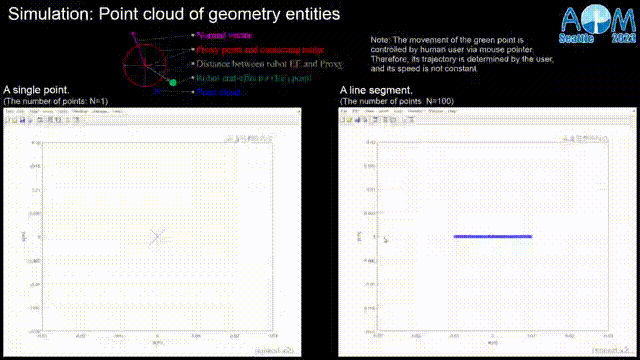Image resolution: width=640 pixels, height=360 pixels.
Task: Open Window menu in line segment figure window
Action: tap(436, 111)
